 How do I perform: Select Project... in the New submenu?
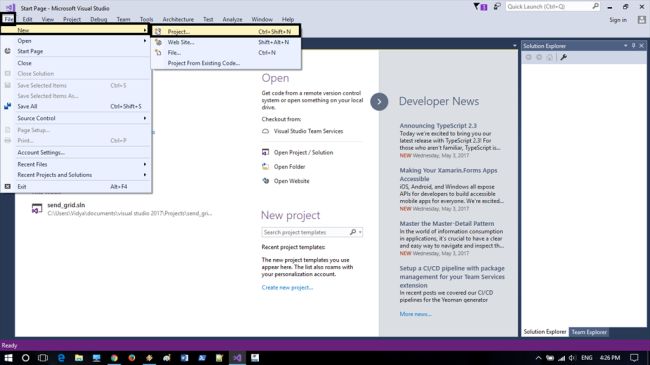click(x=226, y=32)
